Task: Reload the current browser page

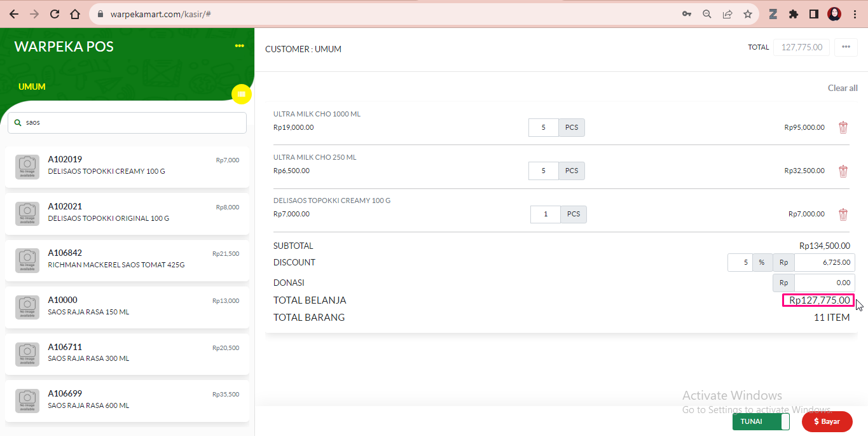Action: pos(55,14)
